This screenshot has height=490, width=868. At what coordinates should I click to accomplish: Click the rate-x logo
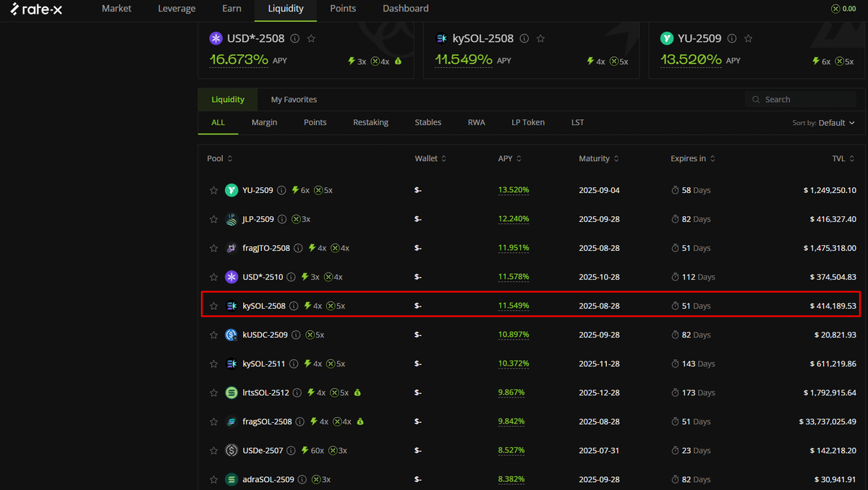(36, 9)
